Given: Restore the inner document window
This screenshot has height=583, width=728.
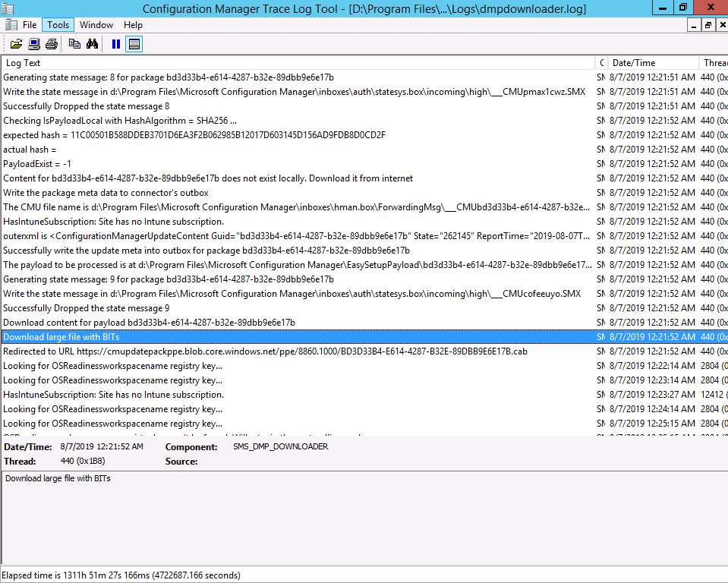Looking at the screenshot, I should 708,25.
